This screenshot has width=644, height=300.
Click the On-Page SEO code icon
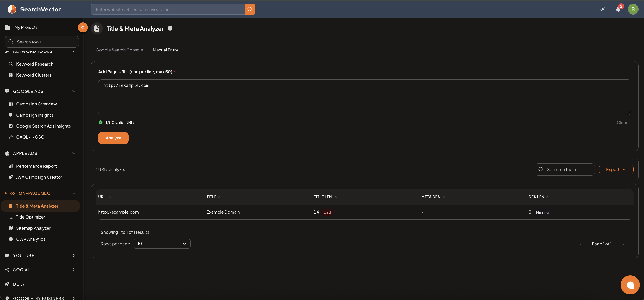[13, 193]
